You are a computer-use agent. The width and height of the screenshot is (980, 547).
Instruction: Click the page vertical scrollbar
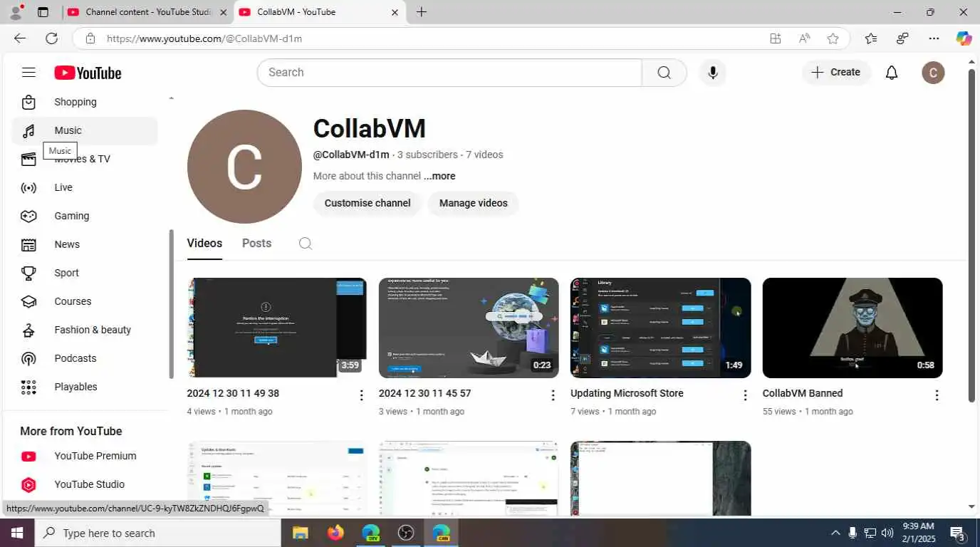tap(971, 235)
